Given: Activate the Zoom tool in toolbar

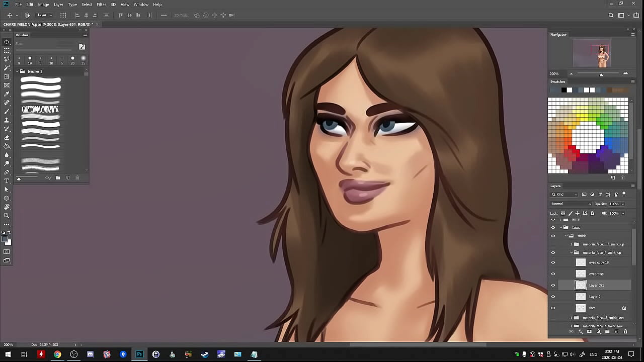Looking at the screenshot, I should tap(7, 215).
